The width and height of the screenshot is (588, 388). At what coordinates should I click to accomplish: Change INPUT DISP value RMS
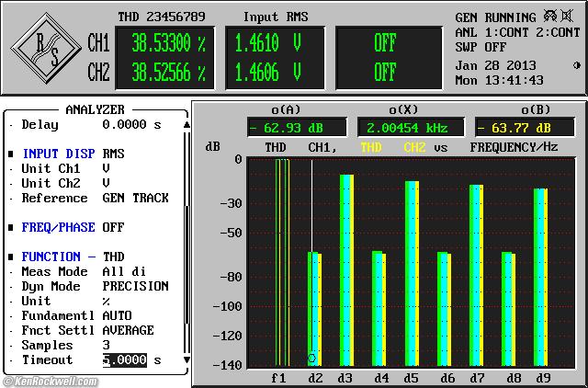[113, 154]
